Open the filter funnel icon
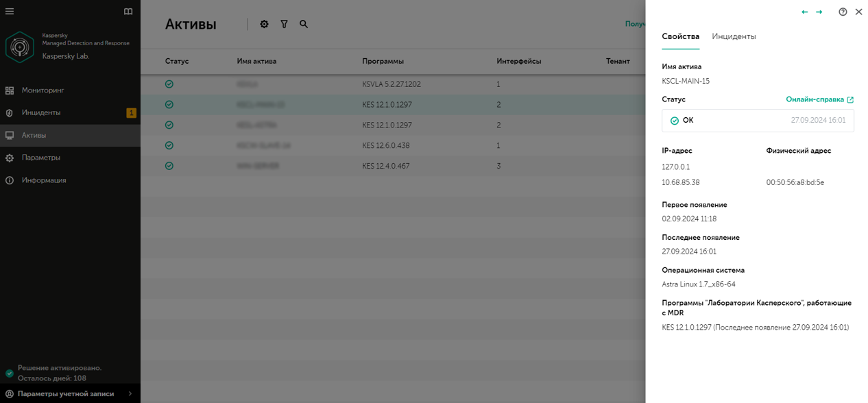The width and height of the screenshot is (868, 403). tap(284, 24)
